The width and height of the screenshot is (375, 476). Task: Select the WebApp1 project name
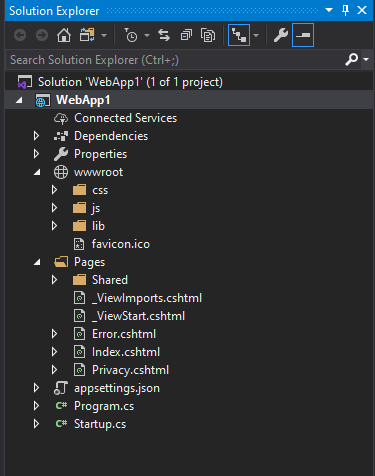pyautogui.click(x=83, y=100)
